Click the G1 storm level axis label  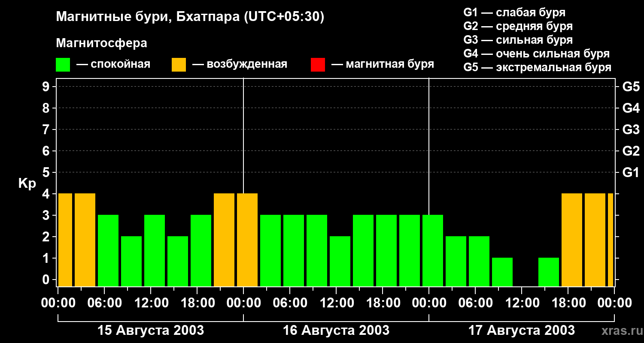[x=631, y=172]
